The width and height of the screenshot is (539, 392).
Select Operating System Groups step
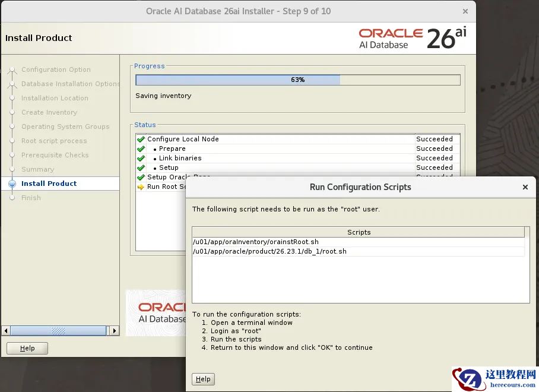(x=65, y=127)
